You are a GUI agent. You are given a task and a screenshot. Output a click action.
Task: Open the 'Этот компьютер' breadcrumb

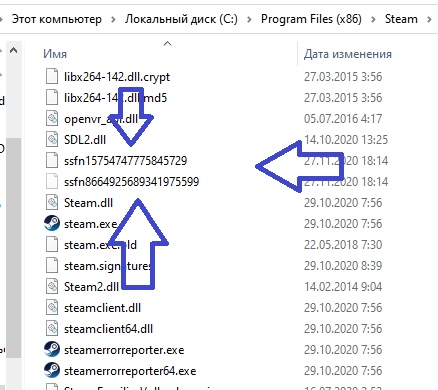pyautogui.click(x=57, y=19)
